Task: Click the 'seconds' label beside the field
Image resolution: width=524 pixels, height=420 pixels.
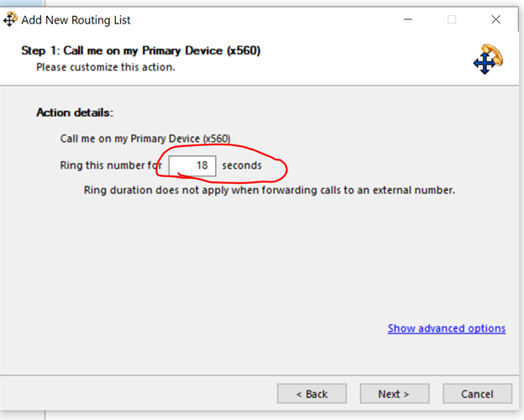Action: [x=242, y=165]
